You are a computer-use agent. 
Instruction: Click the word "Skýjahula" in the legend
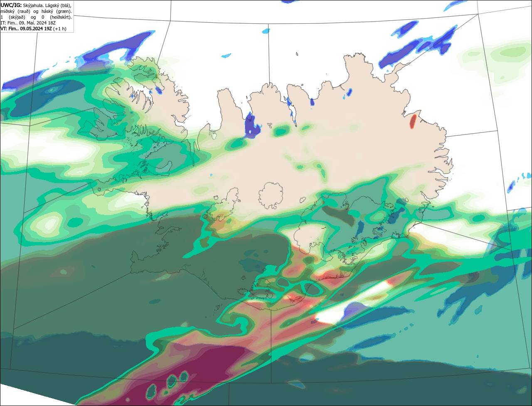pos(33,6)
